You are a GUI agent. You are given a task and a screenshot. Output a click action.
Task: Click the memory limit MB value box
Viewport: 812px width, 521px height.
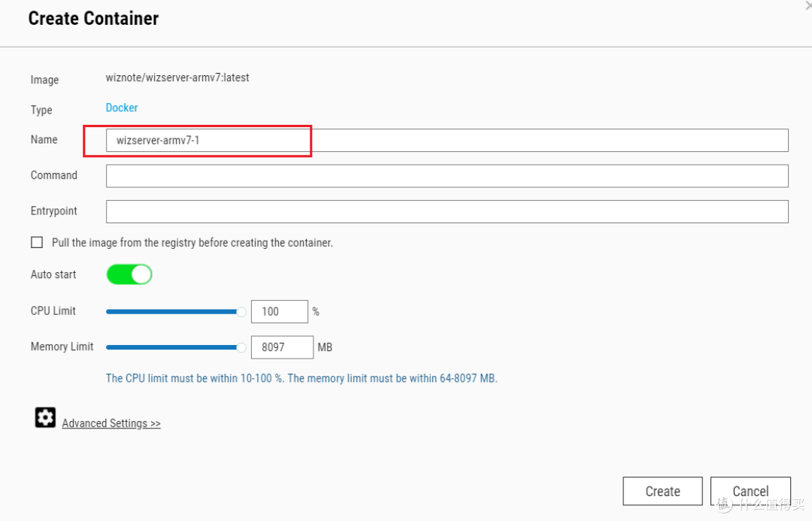coord(281,347)
